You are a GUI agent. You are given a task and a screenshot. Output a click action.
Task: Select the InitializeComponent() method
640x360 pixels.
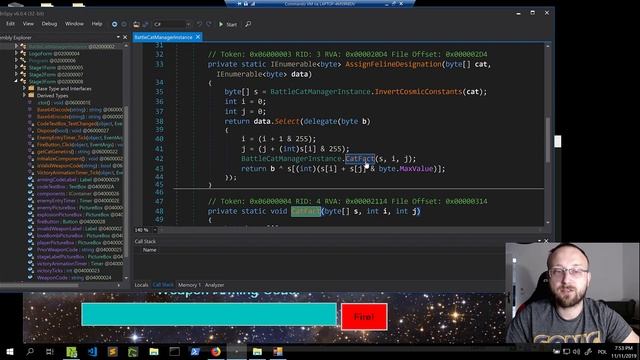click(x=80, y=158)
